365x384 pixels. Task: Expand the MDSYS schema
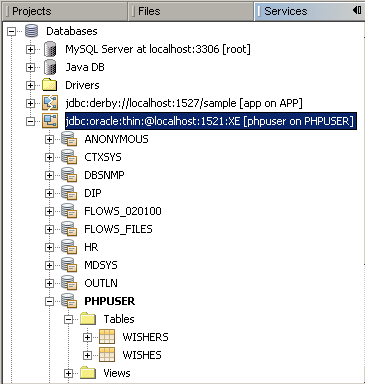(49, 265)
